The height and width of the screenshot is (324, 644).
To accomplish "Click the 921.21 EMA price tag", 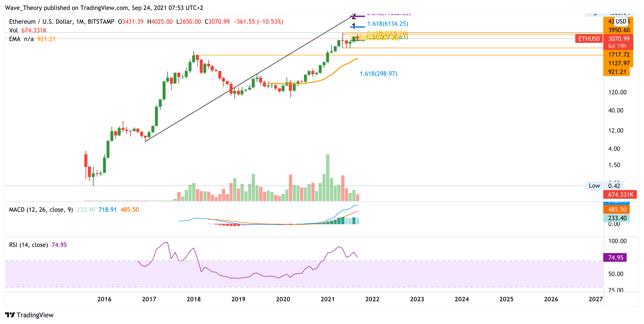I will tap(617, 72).
